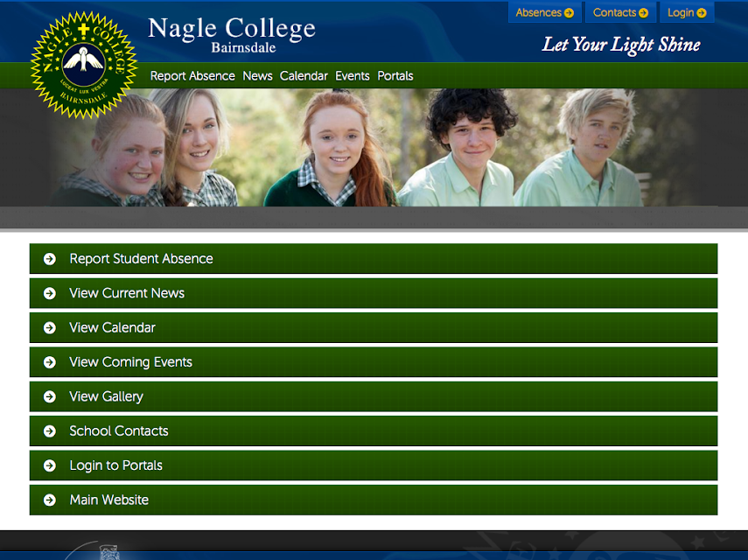
Task: Click the orange arrow on Contacts button
Action: (x=644, y=13)
